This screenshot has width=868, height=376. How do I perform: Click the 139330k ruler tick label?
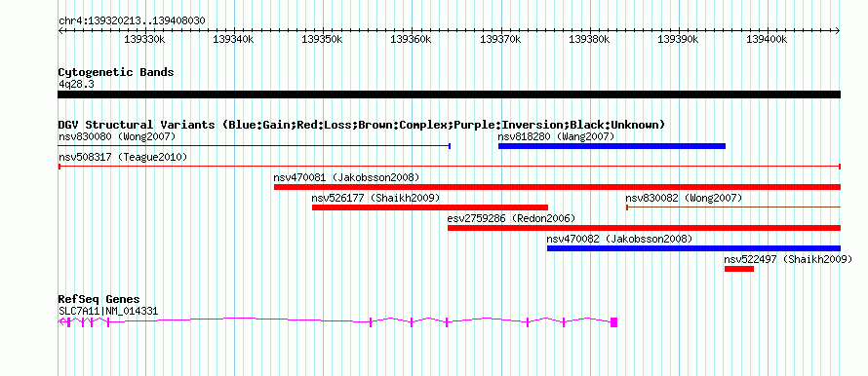(x=144, y=39)
